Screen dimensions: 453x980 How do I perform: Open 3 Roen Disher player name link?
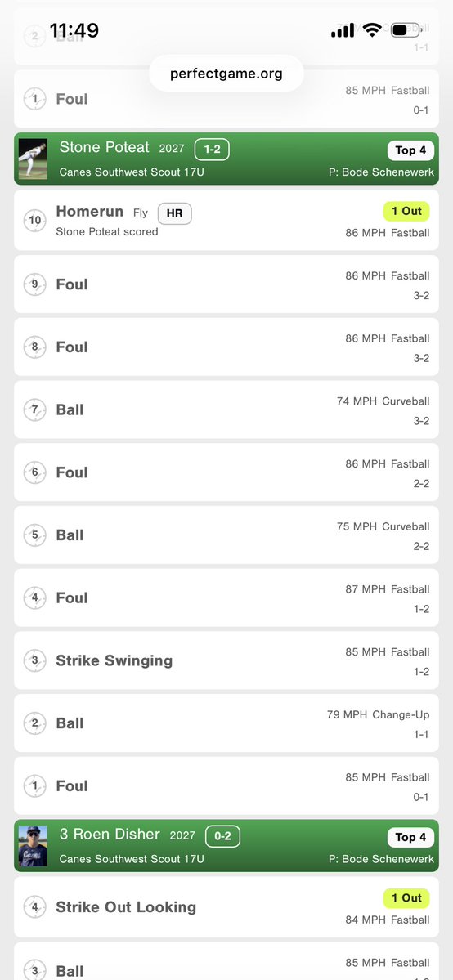click(110, 835)
